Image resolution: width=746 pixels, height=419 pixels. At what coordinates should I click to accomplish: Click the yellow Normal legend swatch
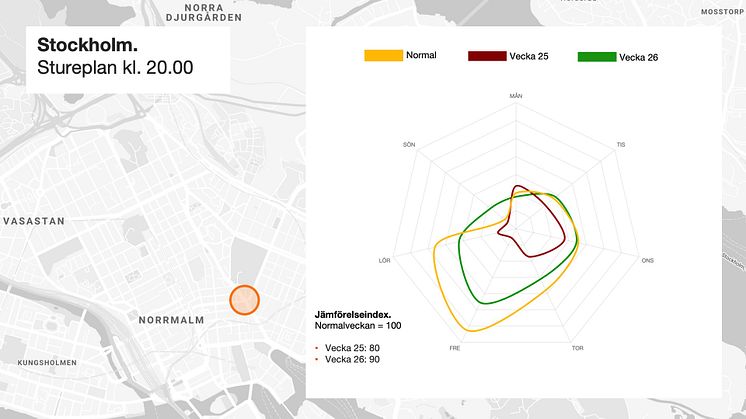coord(383,55)
